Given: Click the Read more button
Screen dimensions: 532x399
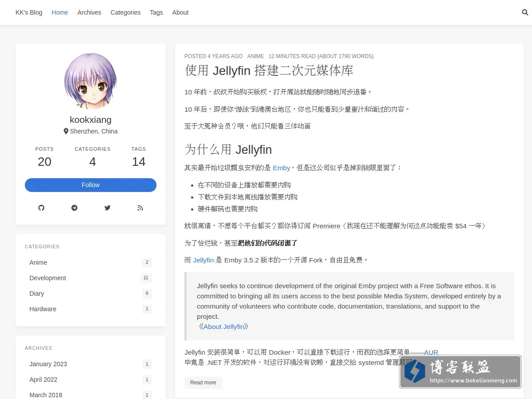Looking at the screenshot, I should tap(203, 383).
